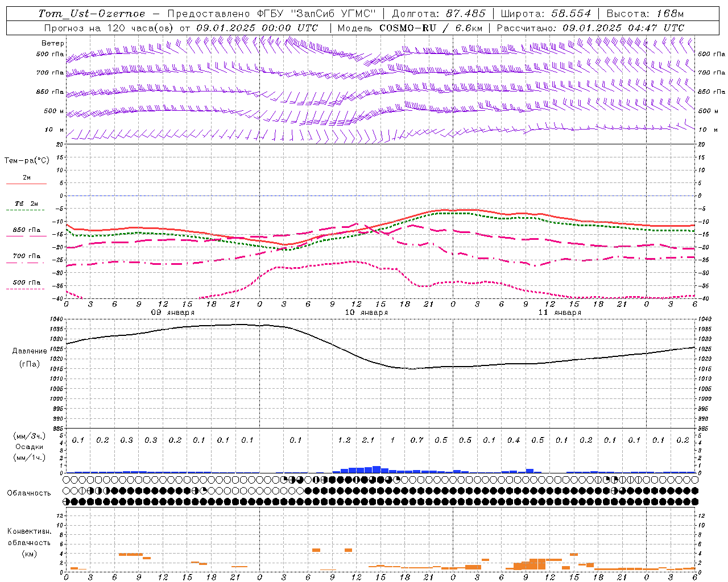Select the (мм/1ч.) hourly precipitation unit label
Viewport: 728px width, 582px height.
(30, 458)
